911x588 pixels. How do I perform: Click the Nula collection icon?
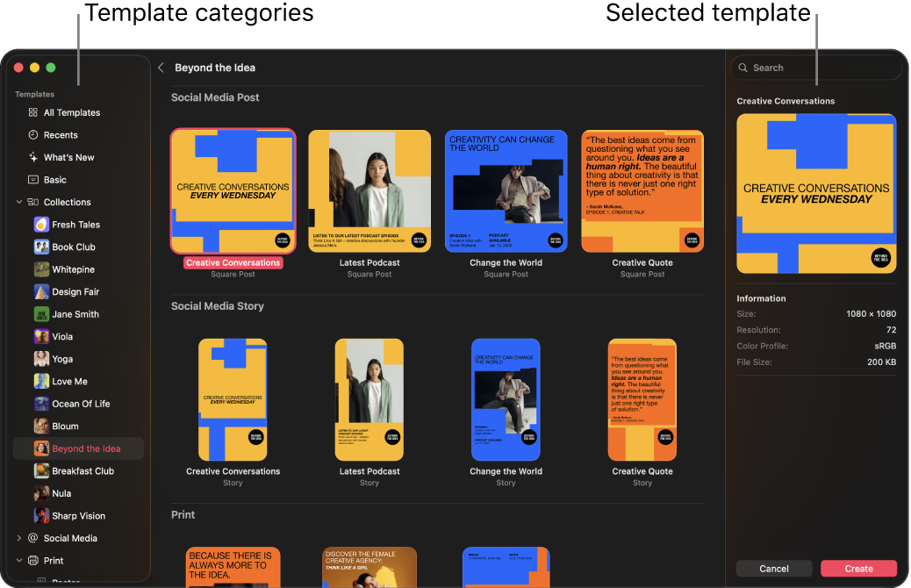pos(41,493)
